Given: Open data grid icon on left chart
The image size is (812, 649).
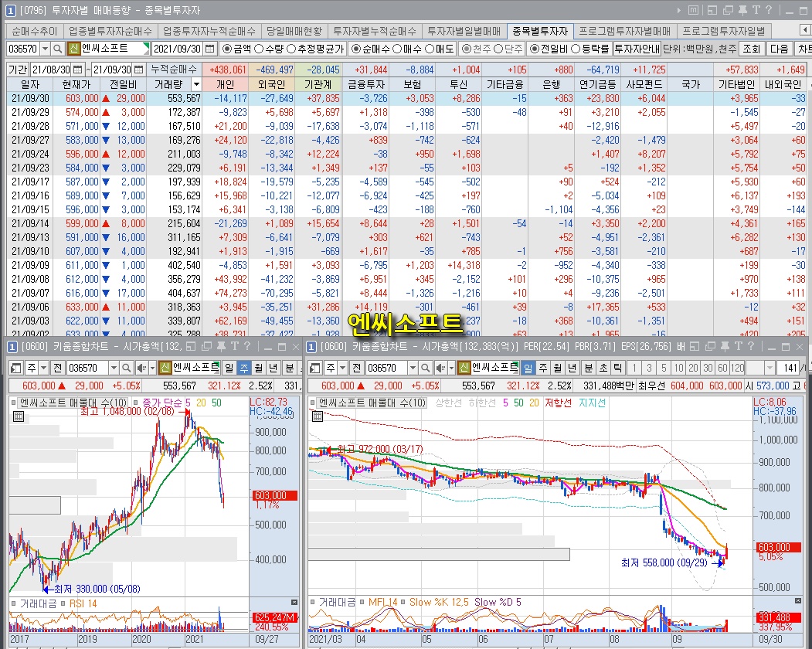Looking at the screenshot, I should [18, 416].
